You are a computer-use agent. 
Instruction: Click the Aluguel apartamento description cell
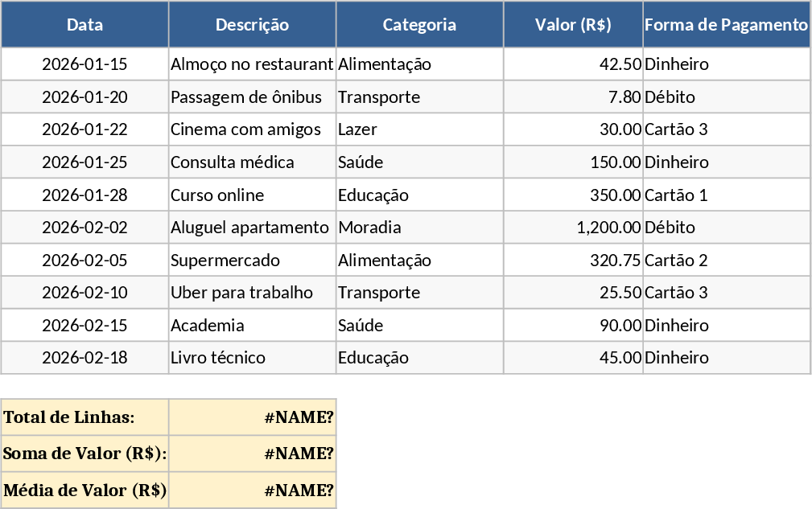tap(252, 228)
